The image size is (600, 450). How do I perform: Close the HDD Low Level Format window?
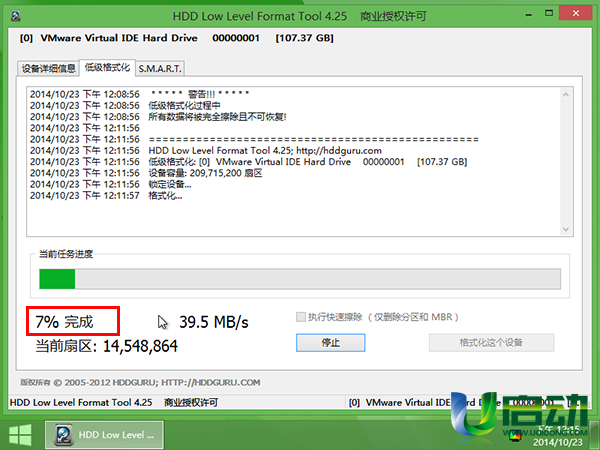point(576,14)
